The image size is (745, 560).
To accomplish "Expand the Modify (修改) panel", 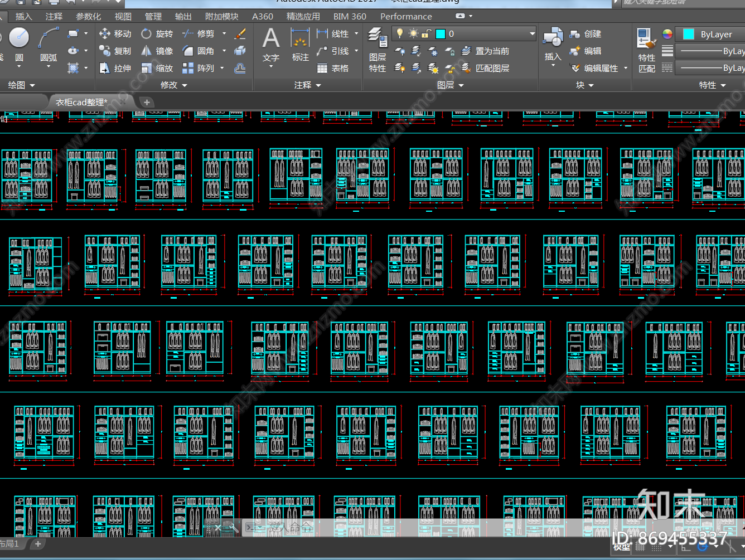I will (174, 85).
